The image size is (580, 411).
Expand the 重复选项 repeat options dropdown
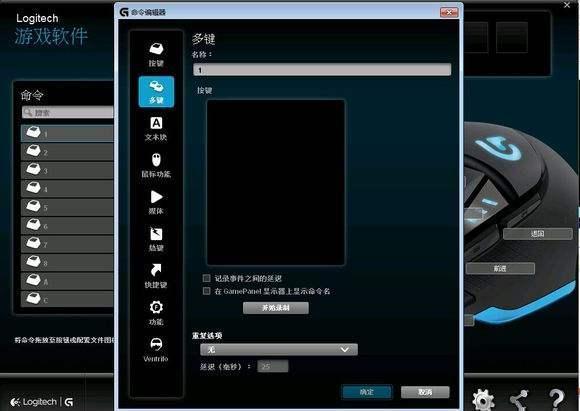279,350
